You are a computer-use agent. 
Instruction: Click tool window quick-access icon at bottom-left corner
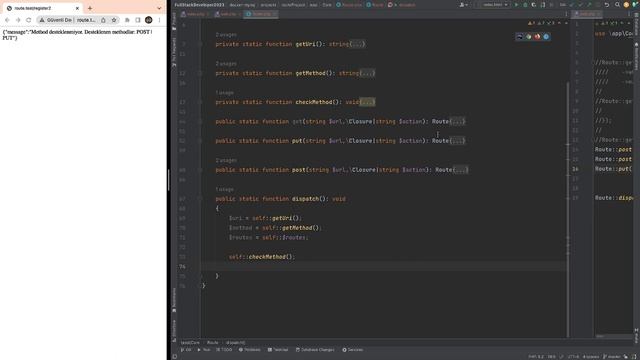[175, 356]
